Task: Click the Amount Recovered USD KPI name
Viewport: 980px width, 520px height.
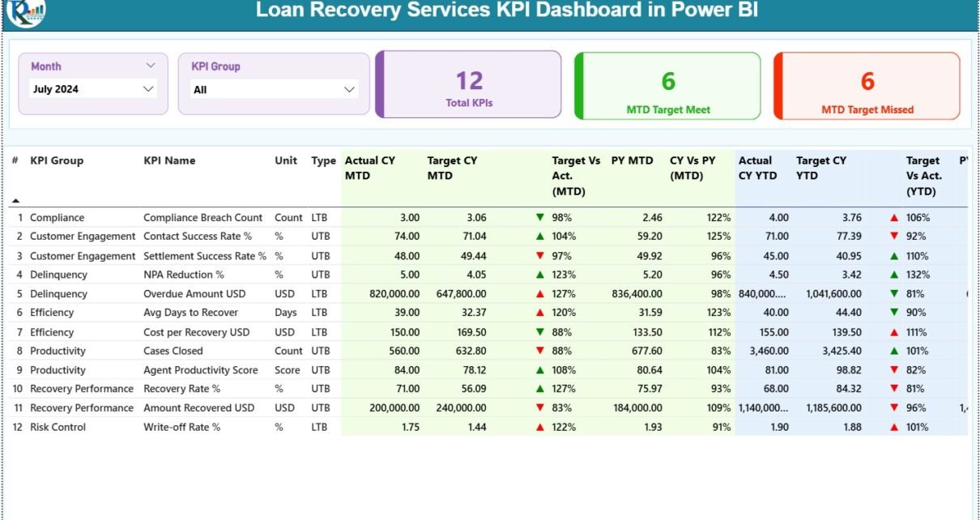Action: pyautogui.click(x=198, y=408)
